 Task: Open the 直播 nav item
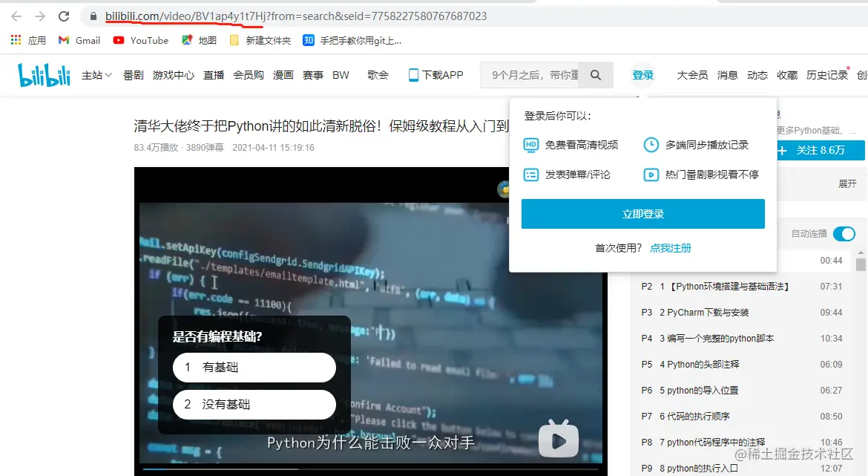coord(214,75)
